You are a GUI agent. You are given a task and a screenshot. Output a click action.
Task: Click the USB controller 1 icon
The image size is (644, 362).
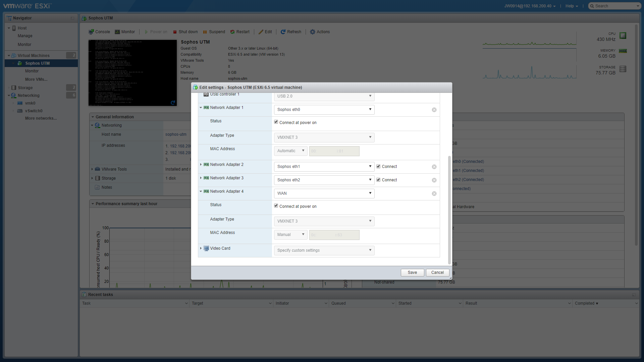click(x=206, y=95)
